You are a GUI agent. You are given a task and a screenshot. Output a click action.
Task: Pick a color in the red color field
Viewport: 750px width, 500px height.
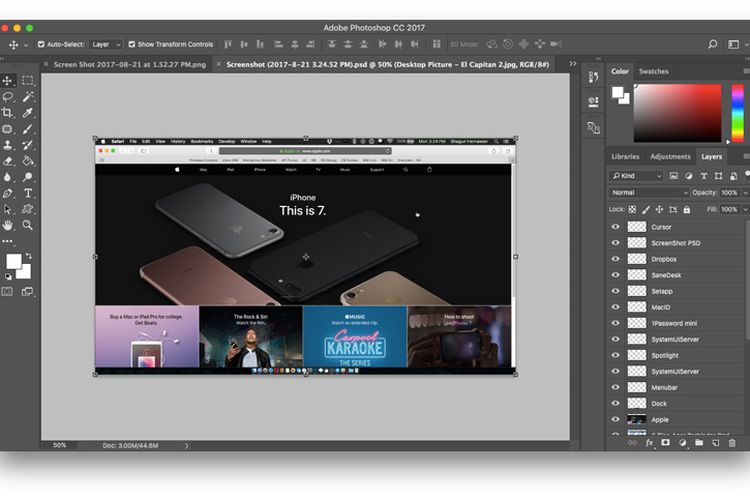(677, 113)
